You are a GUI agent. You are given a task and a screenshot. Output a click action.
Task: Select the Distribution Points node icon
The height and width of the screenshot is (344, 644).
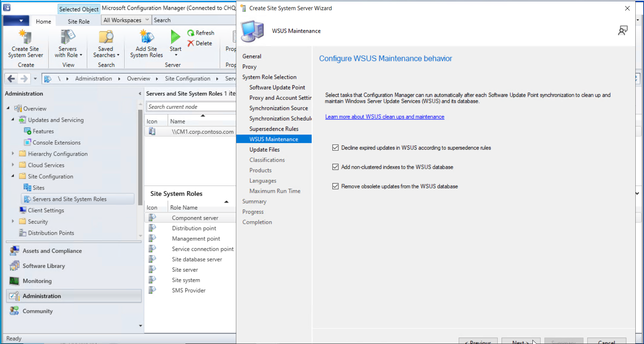click(x=23, y=233)
